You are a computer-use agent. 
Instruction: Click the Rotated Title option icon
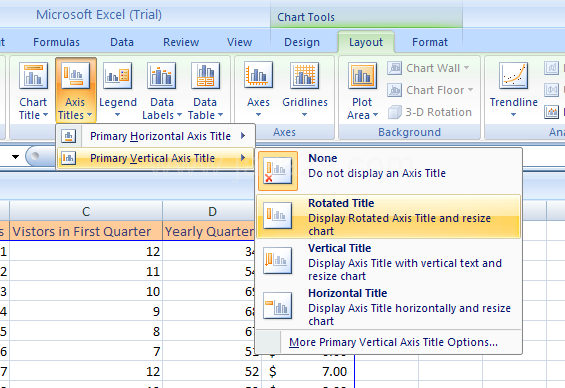pos(277,216)
